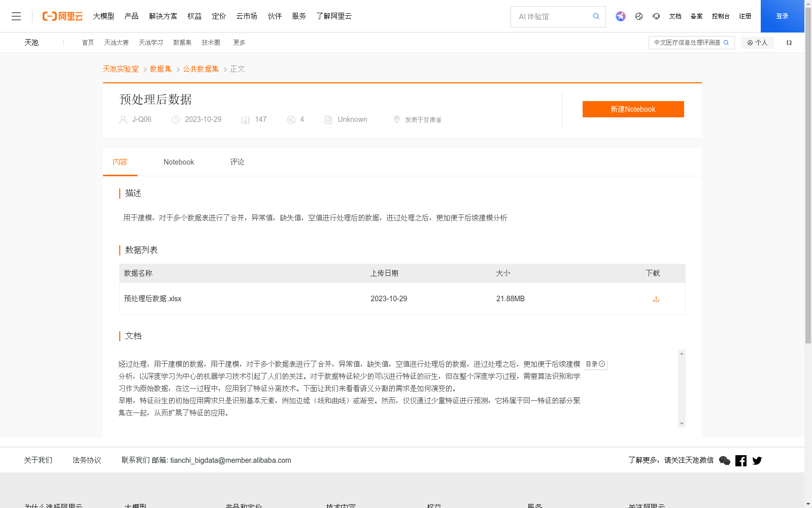The height and width of the screenshot is (508, 812).
Task: Open the headset customer support icon
Action: 656,16
